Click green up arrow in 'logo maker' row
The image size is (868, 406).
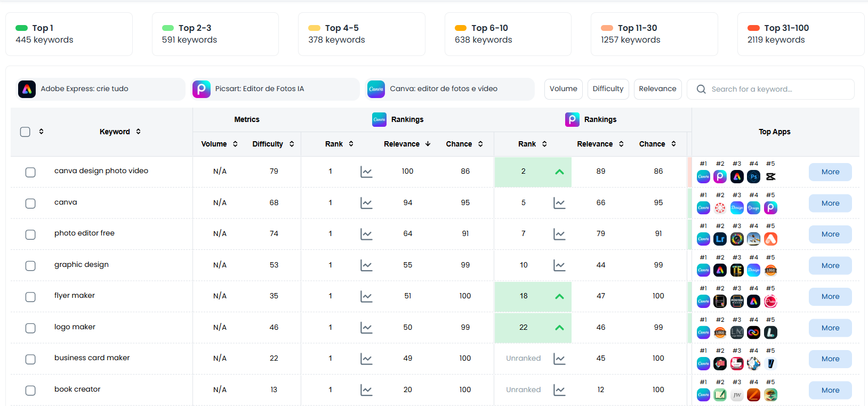click(x=559, y=328)
